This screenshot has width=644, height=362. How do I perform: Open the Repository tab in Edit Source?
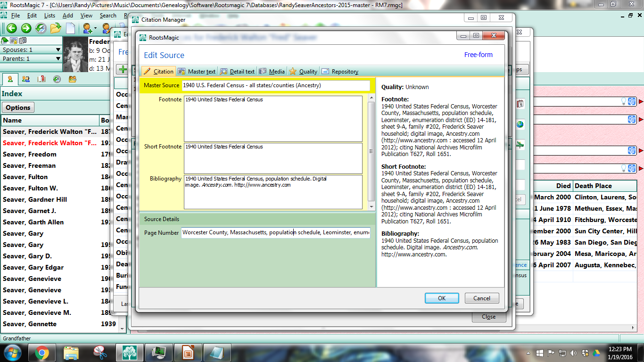(340, 72)
